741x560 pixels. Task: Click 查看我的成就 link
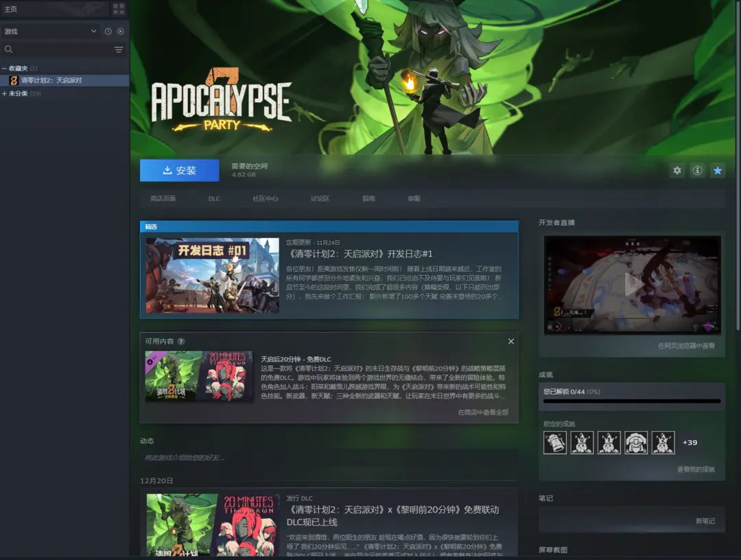(x=696, y=469)
